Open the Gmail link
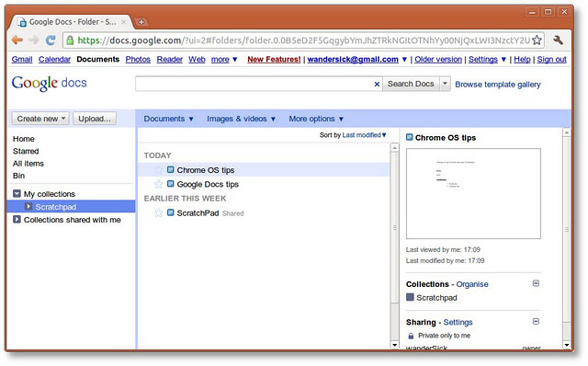The image size is (588, 366). coord(22,59)
